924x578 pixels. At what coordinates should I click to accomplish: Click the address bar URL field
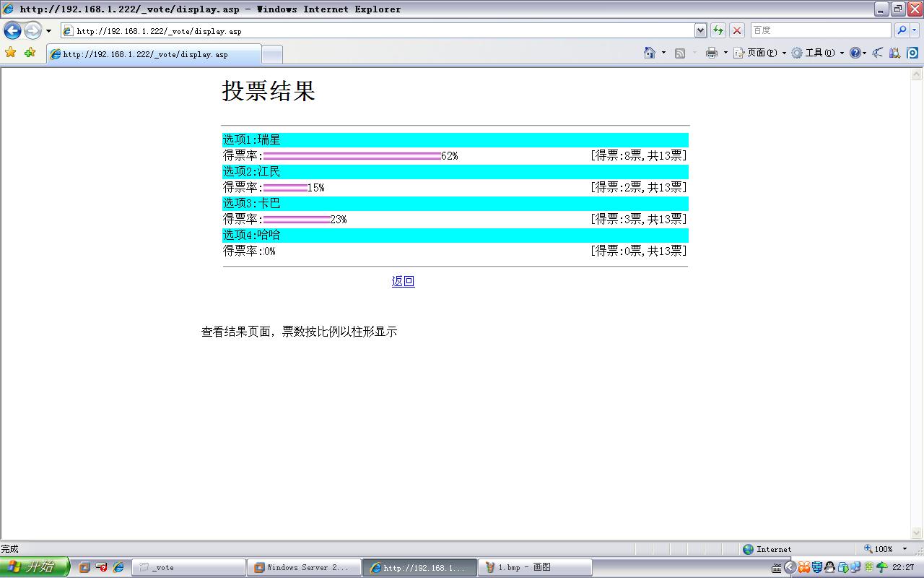pos(377,30)
